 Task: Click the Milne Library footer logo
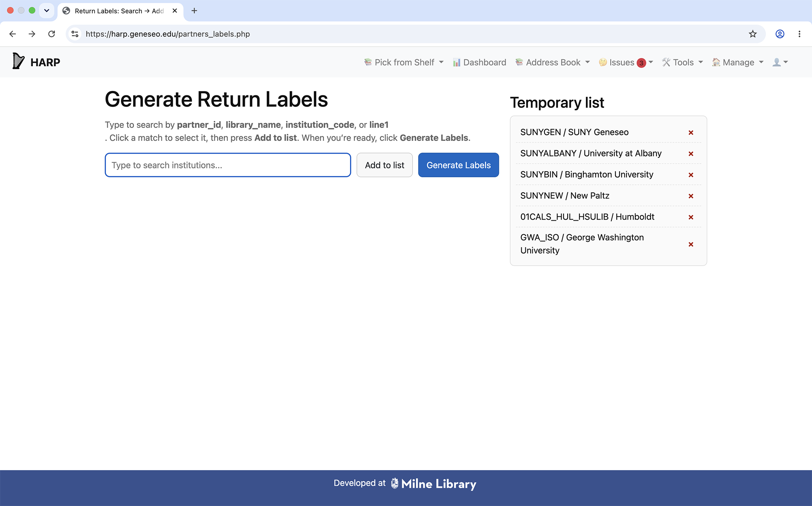pos(434,484)
